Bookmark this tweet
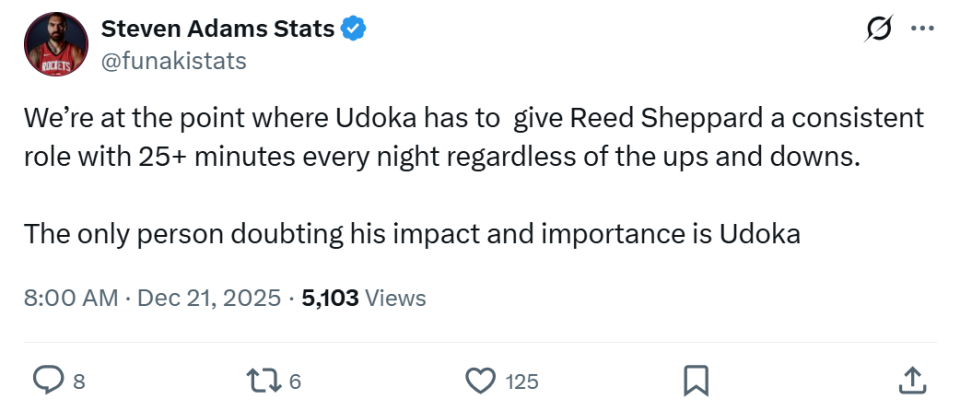This screenshot has width=960, height=411. pos(696,380)
